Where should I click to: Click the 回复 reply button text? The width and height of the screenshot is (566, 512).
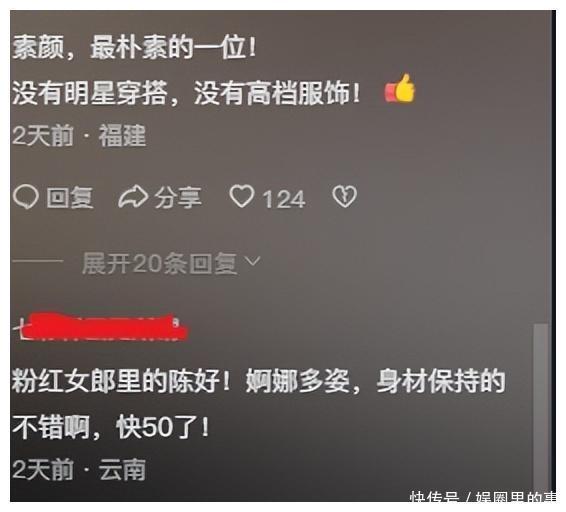click(x=70, y=198)
